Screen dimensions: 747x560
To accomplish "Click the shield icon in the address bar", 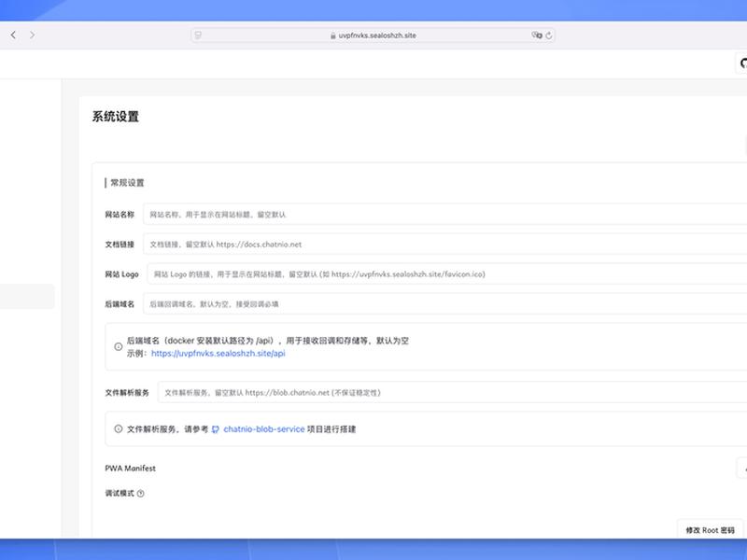I will coord(198,35).
